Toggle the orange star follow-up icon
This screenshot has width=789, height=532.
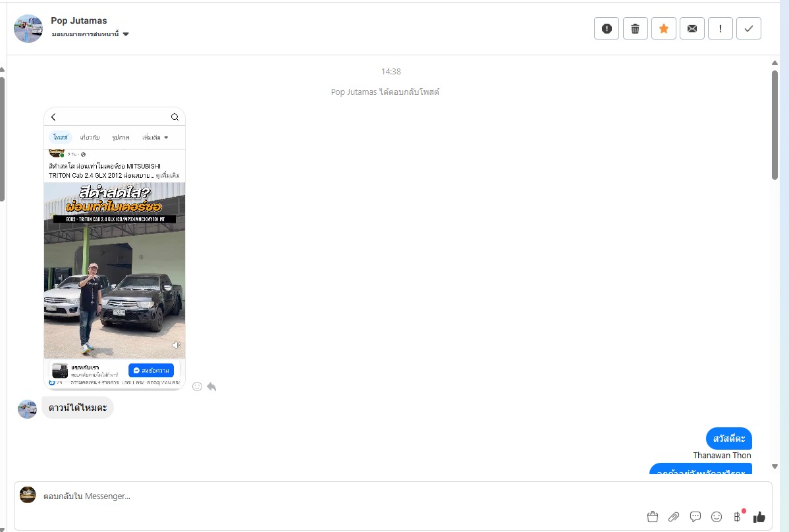coord(664,29)
